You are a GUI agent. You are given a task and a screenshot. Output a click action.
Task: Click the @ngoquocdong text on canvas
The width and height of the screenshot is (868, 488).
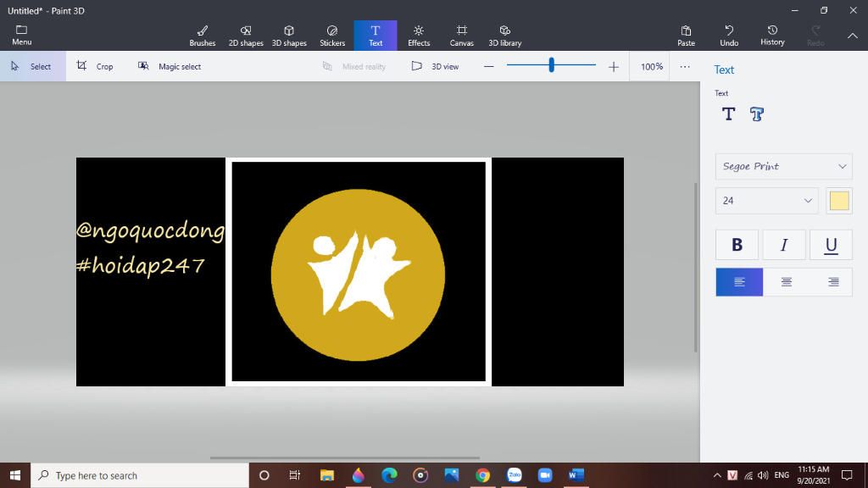point(151,230)
